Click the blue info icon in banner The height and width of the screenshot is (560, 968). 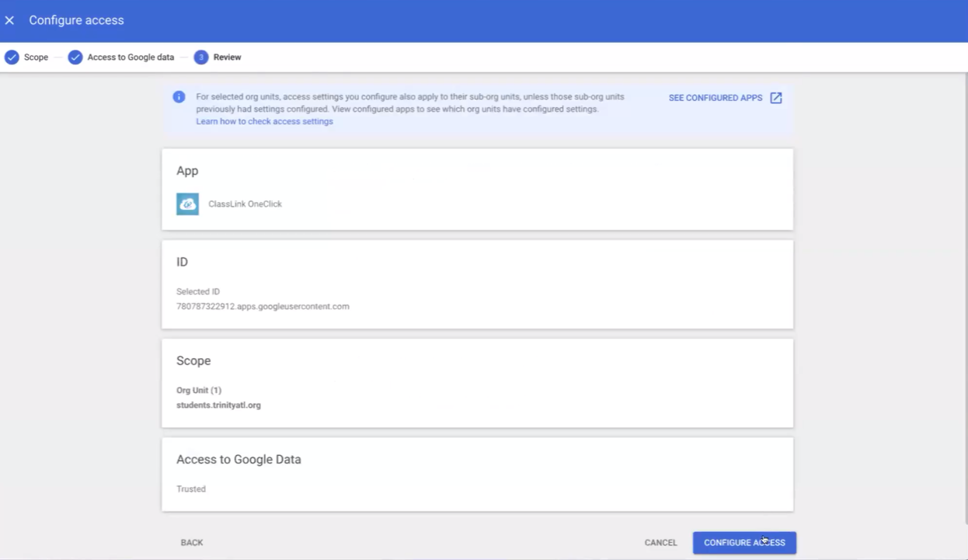[179, 97]
